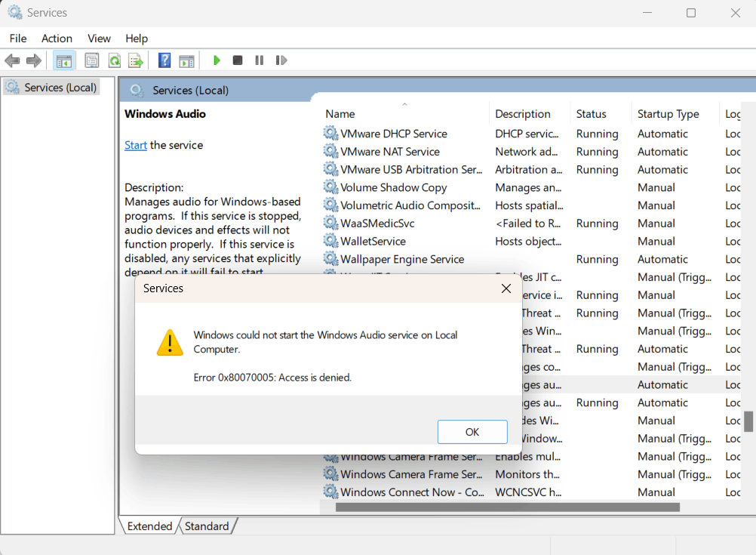Click the Restart Service toolbar icon

pos(281,60)
